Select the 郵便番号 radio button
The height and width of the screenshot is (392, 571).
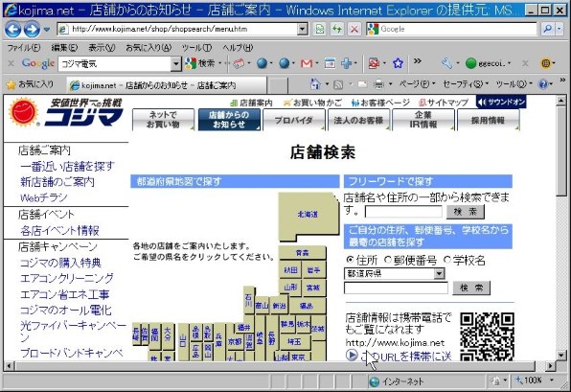pyautogui.click(x=388, y=260)
